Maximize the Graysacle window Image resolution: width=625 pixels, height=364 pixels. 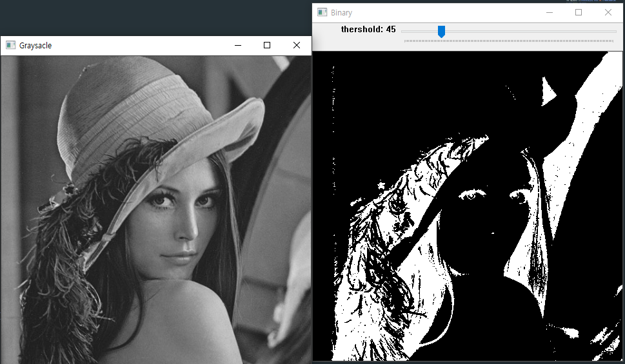coord(267,45)
